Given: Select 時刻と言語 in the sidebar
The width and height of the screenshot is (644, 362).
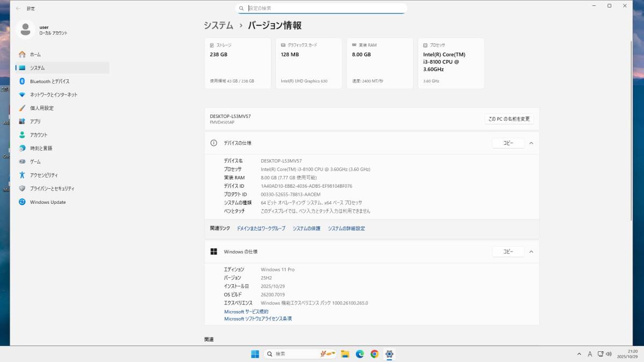Looking at the screenshot, I should tap(41, 149).
